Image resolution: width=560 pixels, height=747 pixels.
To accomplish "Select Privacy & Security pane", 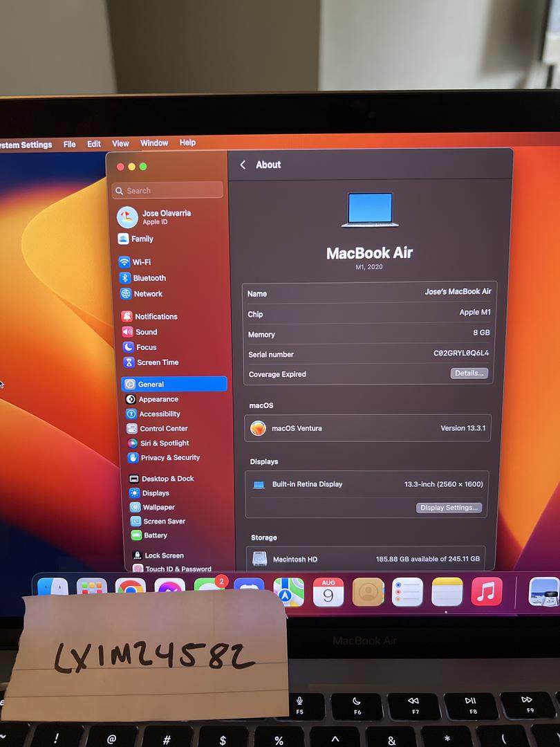I will [x=169, y=458].
